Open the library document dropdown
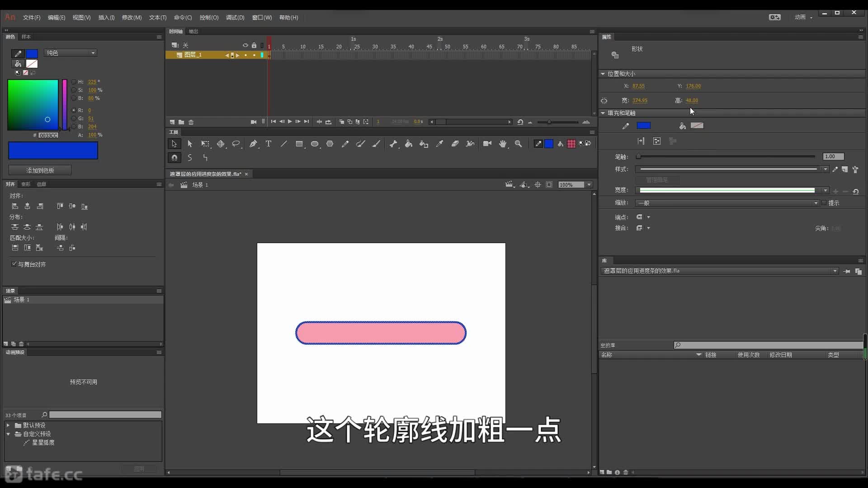 [x=720, y=271]
